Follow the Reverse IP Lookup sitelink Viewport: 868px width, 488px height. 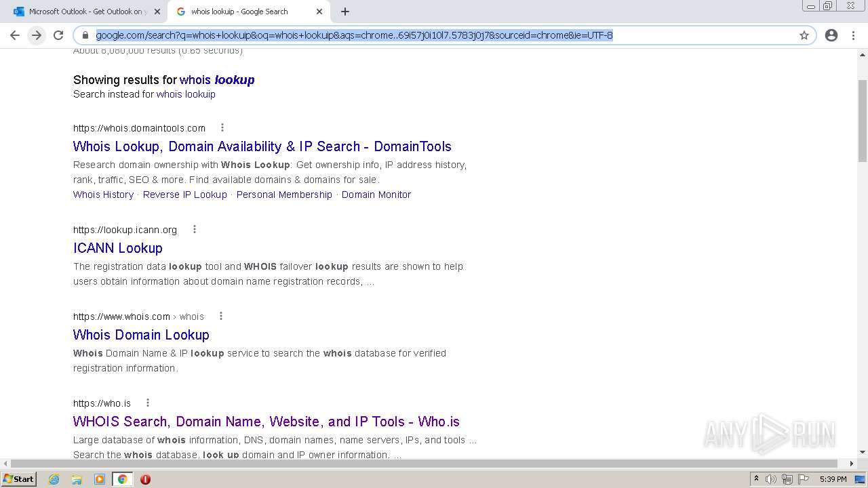pos(185,195)
